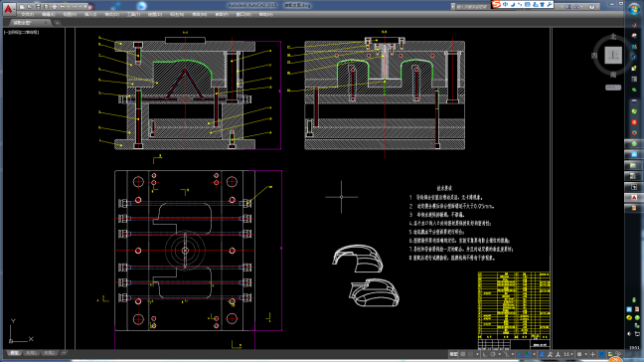Toggle ortho mode in status bar
The image size is (644, 362).
pyautogui.click(x=485, y=354)
